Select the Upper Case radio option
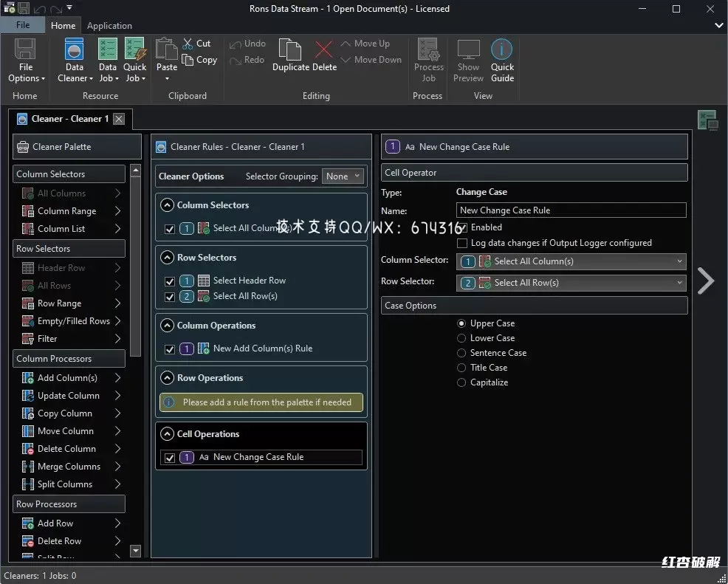The width and height of the screenshot is (728, 584). (x=461, y=323)
